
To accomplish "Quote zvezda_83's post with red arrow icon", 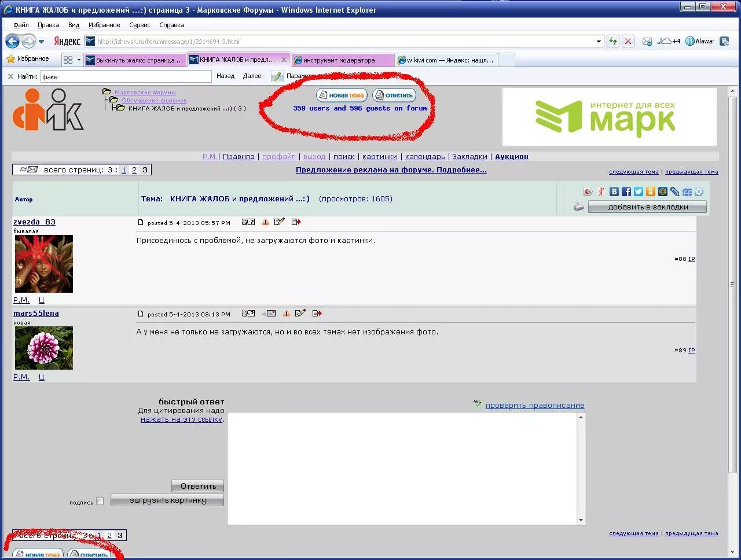I will tap(296, 222).
